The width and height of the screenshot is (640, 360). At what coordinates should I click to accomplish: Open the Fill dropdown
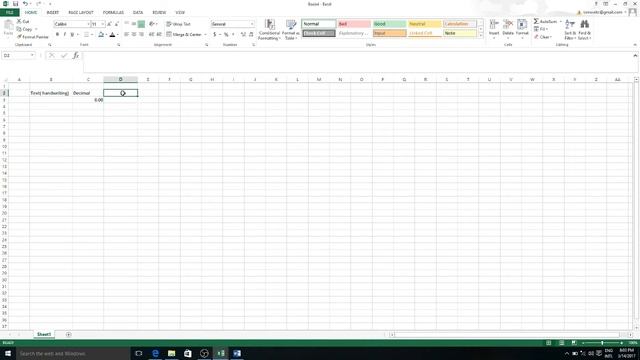(x=541, y=29)
